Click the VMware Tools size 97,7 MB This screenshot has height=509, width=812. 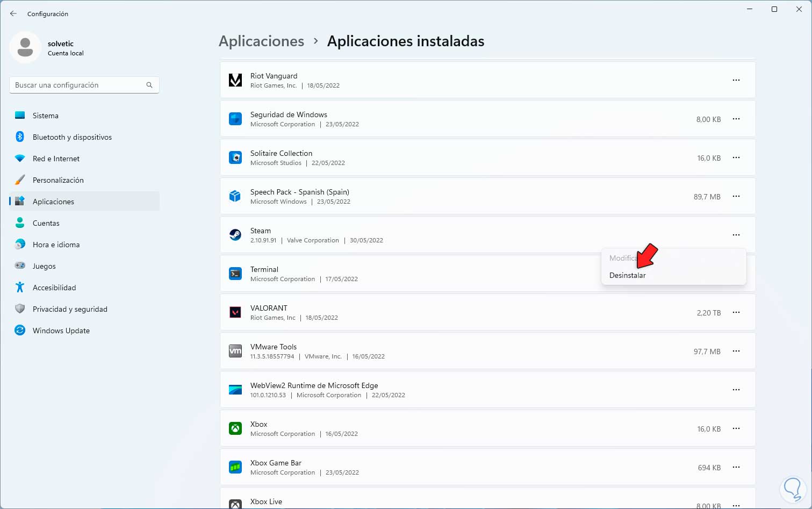coord(707,352)
